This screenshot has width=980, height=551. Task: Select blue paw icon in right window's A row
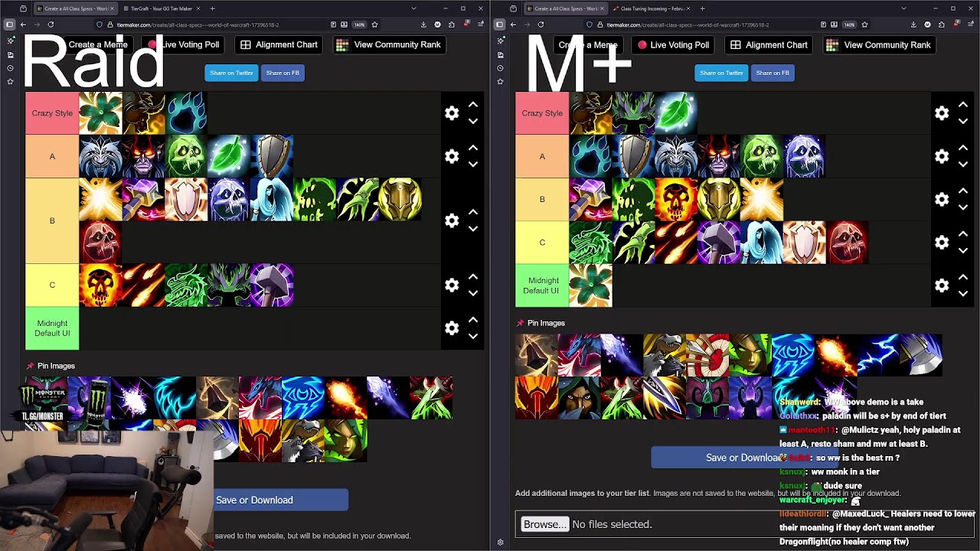pos(590,156)
